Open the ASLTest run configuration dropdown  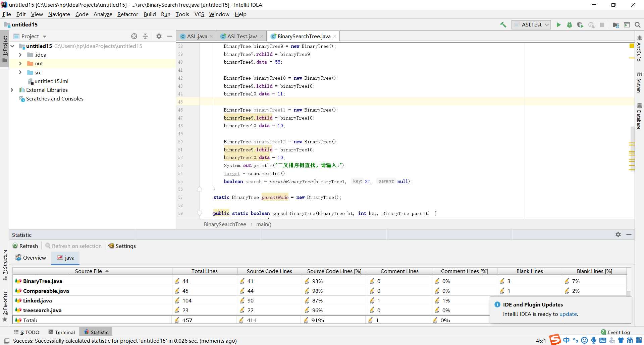coord(532,25)
